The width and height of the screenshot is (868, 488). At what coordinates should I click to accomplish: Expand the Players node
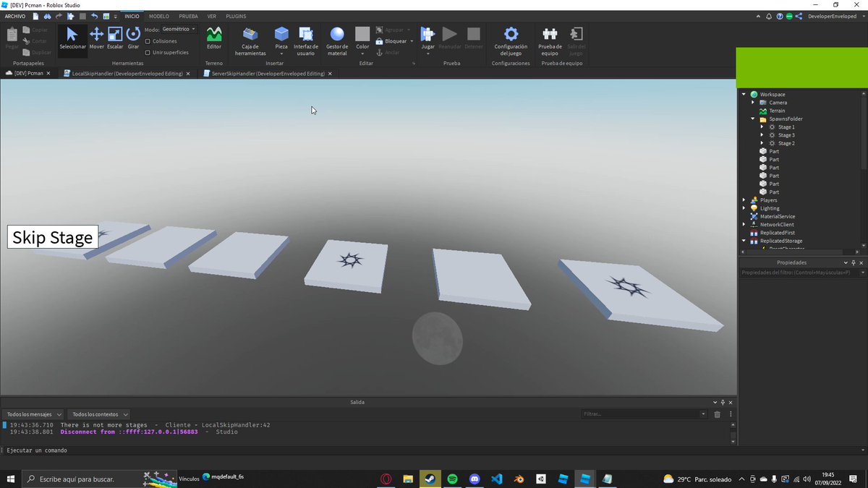tap(744, 200)
